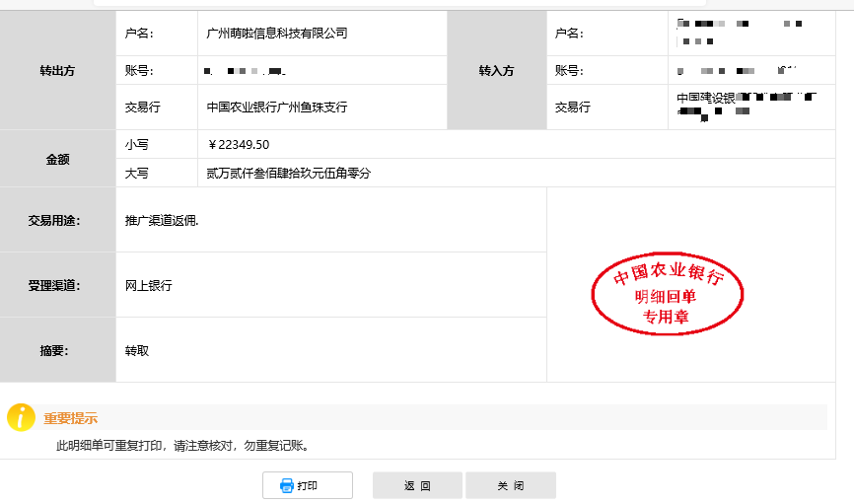Select amount ¥22349.50
This screenshot has width=854, height=504.
click(x=238, y=144)
